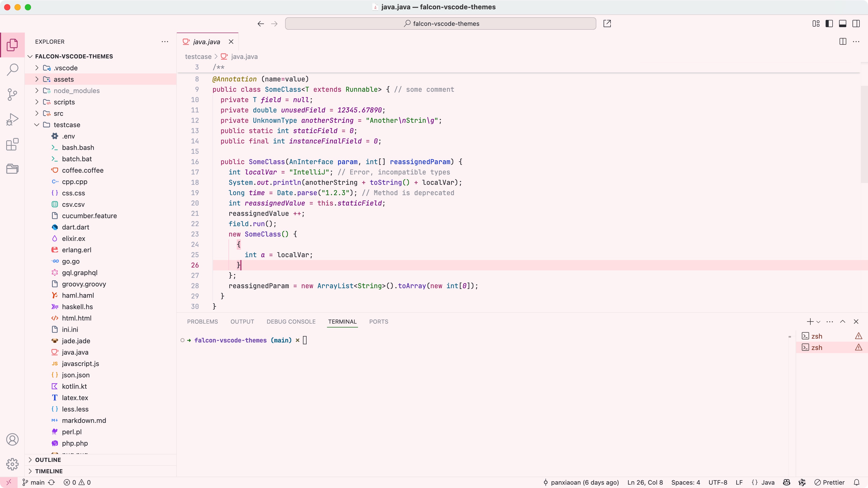Expand the assets folder

pos(63,79)
